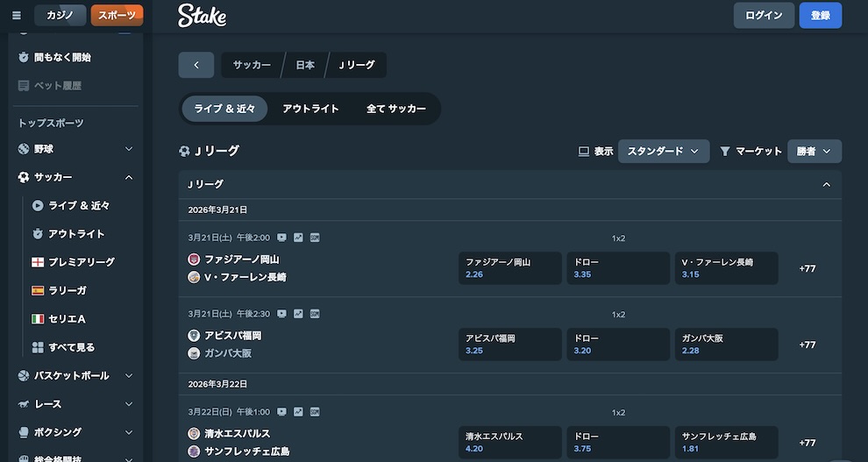Screen dimensions: 868x462
Task: Switch to the カジノ tab
Action: pyautogui.click(x=60, y=16)
